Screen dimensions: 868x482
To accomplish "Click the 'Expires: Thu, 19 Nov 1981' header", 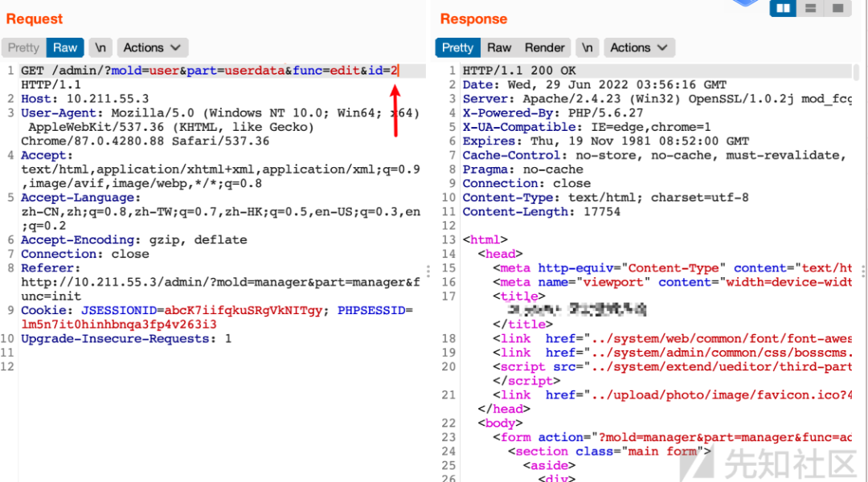I will [x=606, y=141].
